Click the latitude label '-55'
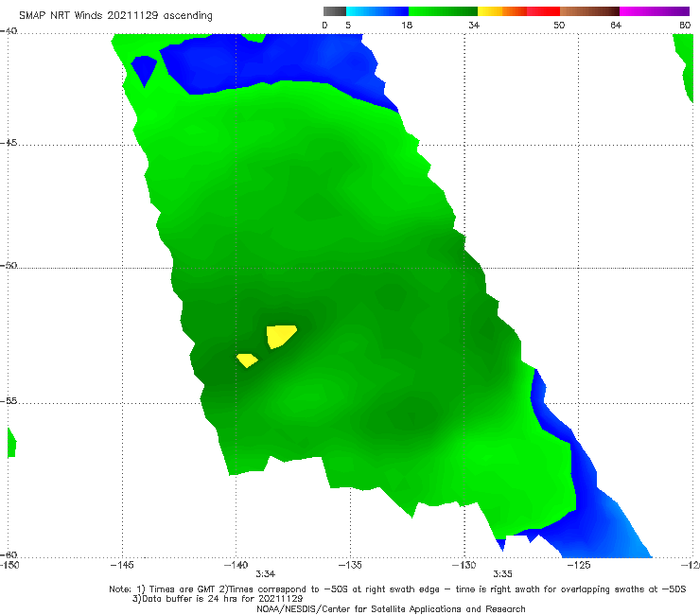 (9, 401)
